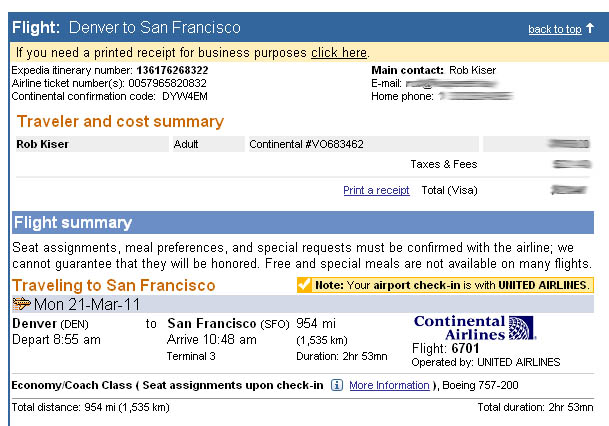Image resolution: width=609 pixels, height=426 pixels.
Task: Click the airplane icon next to Mon 21-Mar-11
Action: [21, 304]
